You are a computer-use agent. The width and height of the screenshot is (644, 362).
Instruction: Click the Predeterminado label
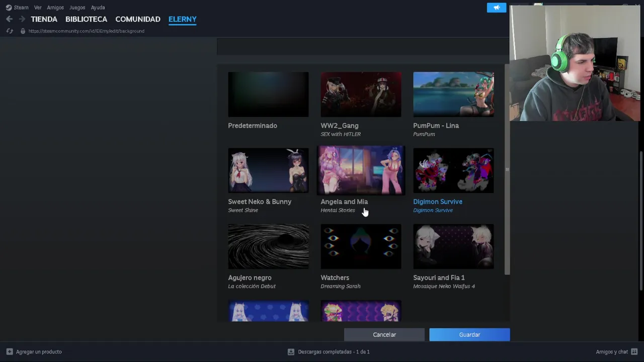pos(253,126)
